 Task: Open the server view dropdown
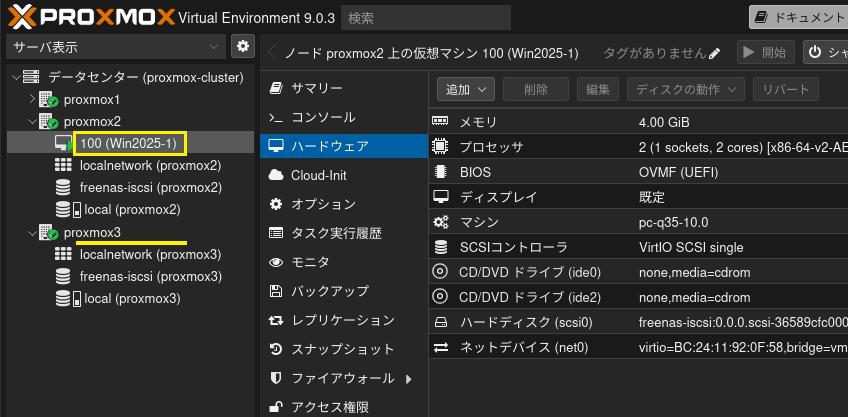116,47
